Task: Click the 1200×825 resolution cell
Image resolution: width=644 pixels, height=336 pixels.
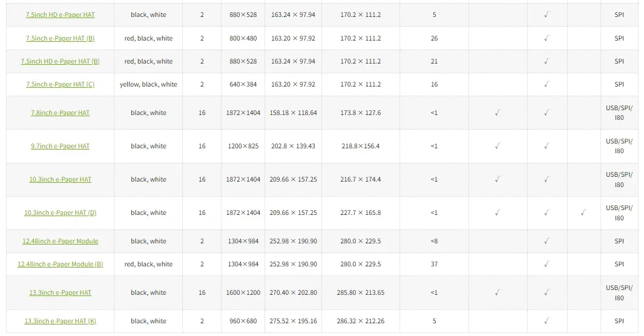Action: click(x=243, y=146)
